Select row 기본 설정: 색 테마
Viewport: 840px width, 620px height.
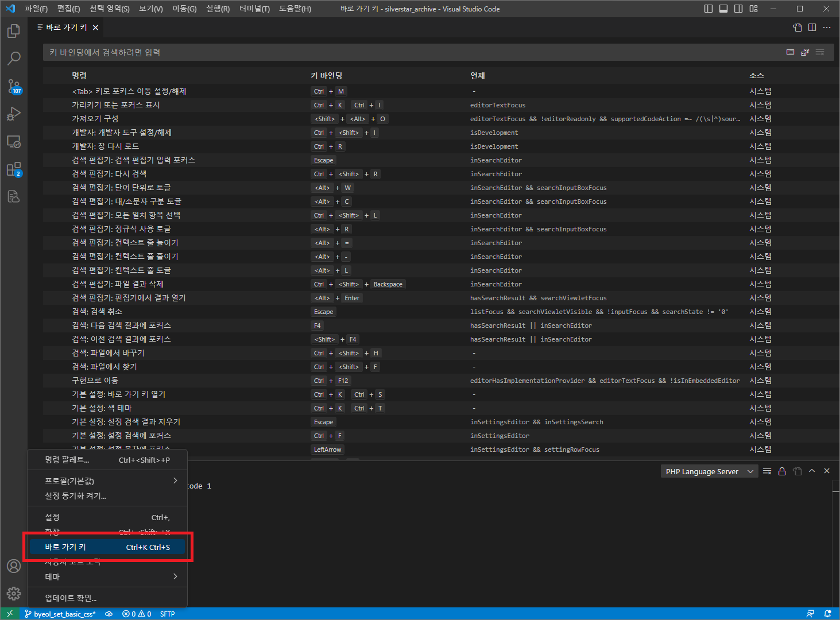point(439,408)
